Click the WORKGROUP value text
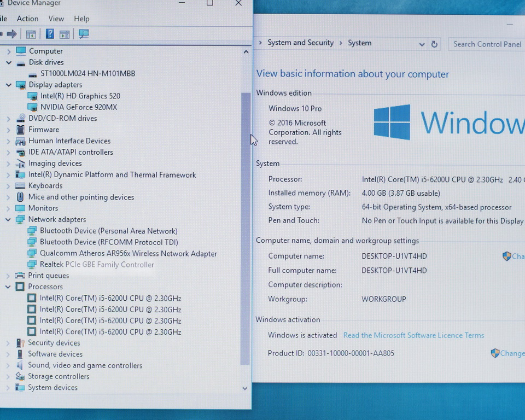Image resolution: width=525 pixels, height=420 pixels. coord(384,299)
